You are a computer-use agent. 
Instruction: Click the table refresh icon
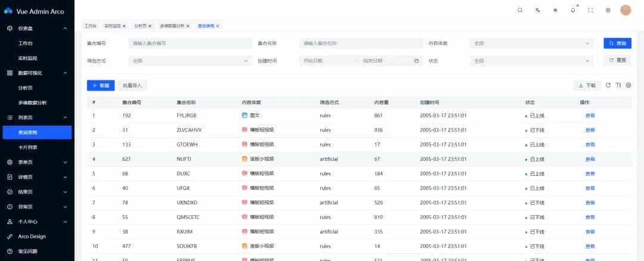click(x=608, y=85)
